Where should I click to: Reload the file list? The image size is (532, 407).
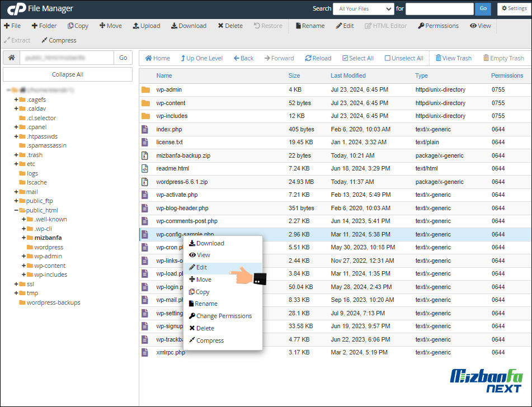(318, 58)
